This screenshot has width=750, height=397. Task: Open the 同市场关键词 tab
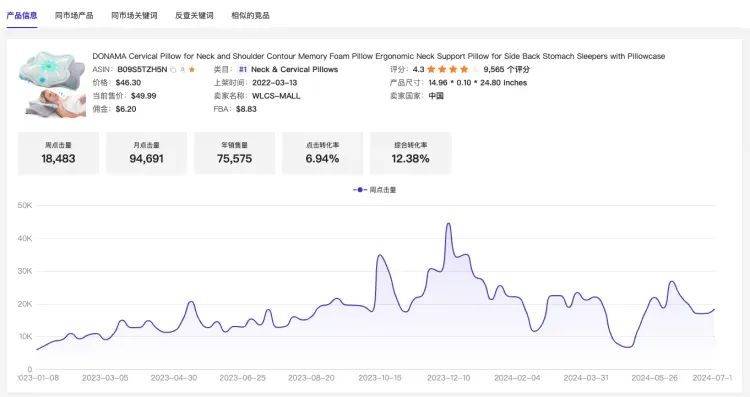point(134,15)
